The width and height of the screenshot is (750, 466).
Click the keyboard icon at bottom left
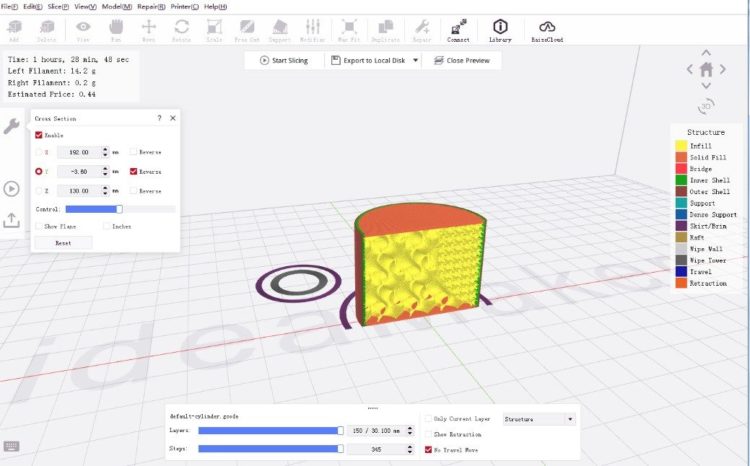11,446
